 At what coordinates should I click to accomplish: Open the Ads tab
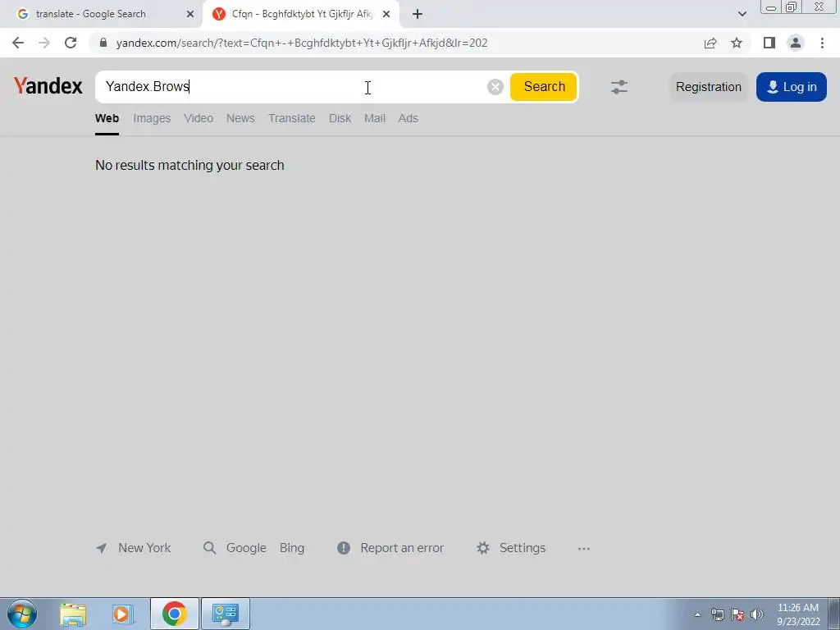click(x=409, y=118)
